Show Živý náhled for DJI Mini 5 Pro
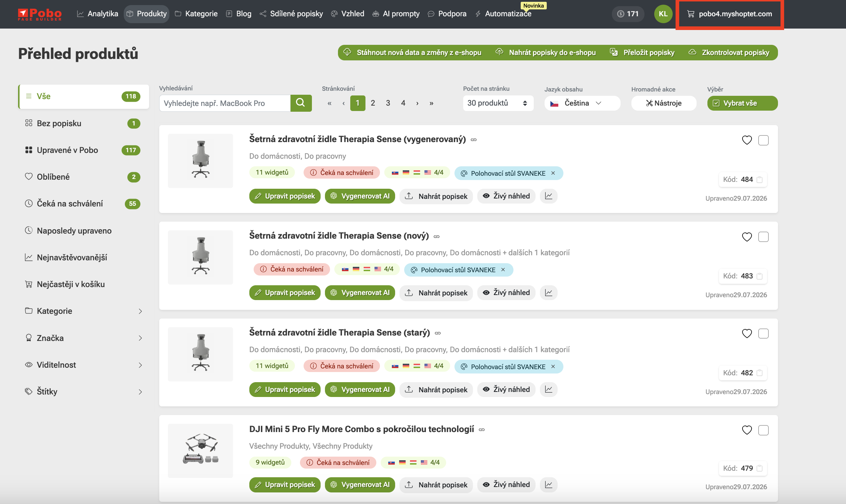The height and width of the screenshot is (504, 846). point(506,484)
